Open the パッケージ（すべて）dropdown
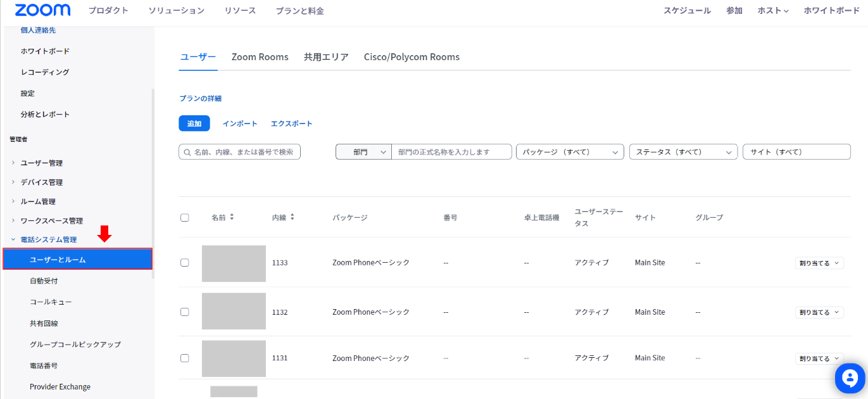This screenshot has width=868, height=399. coord(570,152)
